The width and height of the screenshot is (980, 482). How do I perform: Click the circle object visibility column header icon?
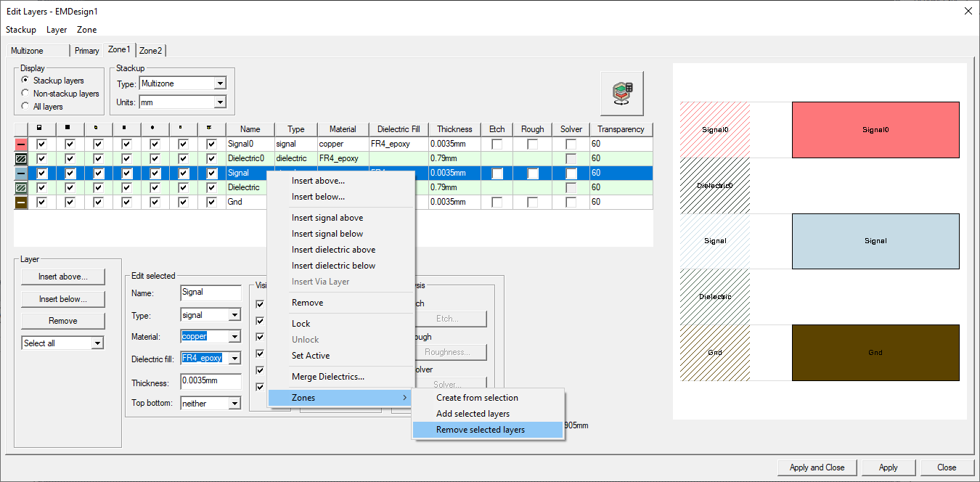155,128
